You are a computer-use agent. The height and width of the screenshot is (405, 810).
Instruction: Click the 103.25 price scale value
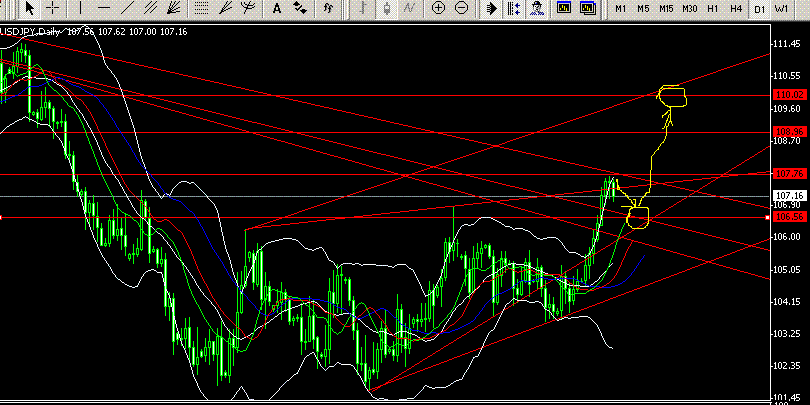pyautogui.click(x=788, y=333)
